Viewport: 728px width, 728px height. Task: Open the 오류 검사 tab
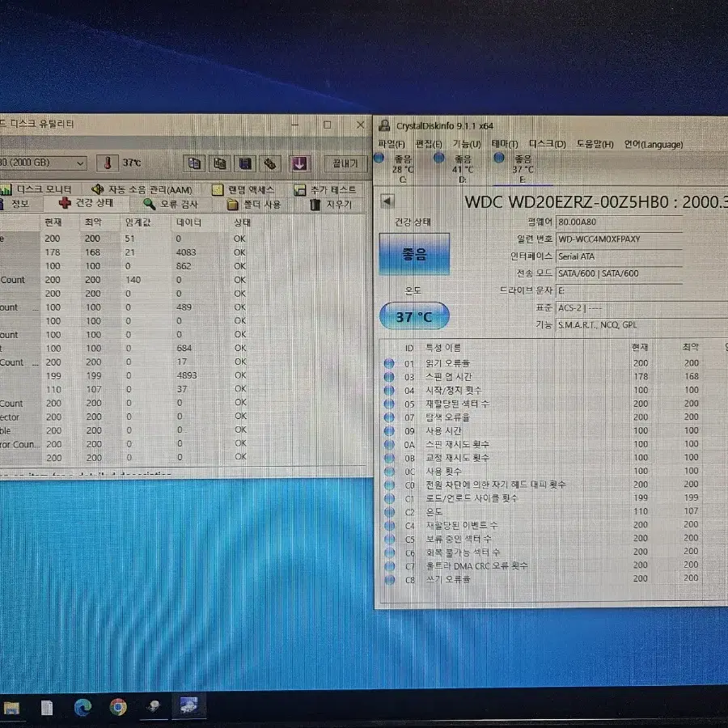point(171,204)
